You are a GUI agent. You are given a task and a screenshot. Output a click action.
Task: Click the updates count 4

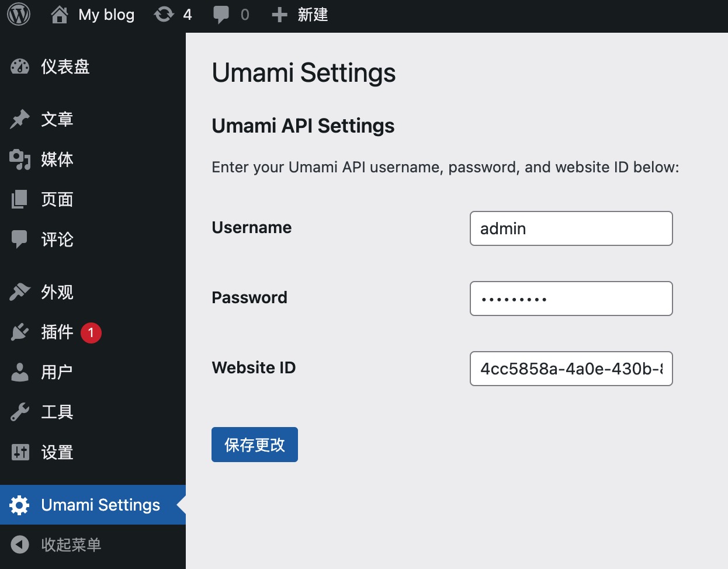[x=187, y=15]
